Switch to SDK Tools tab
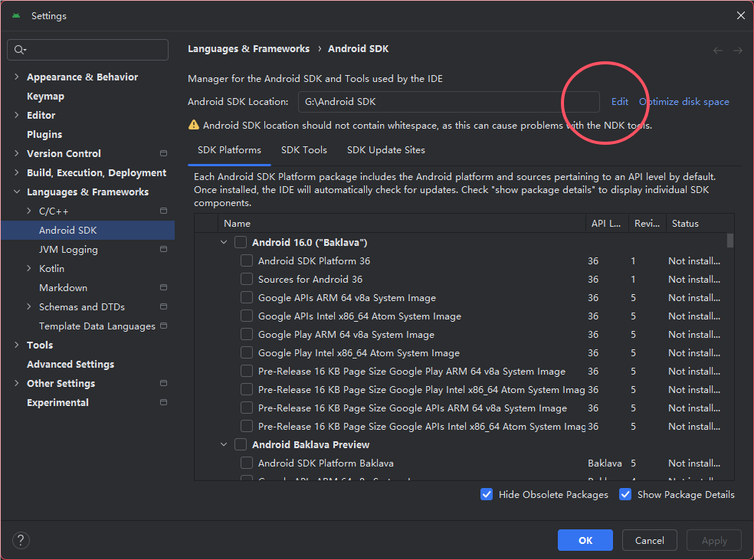754x560 pixels. click(304, 150)
